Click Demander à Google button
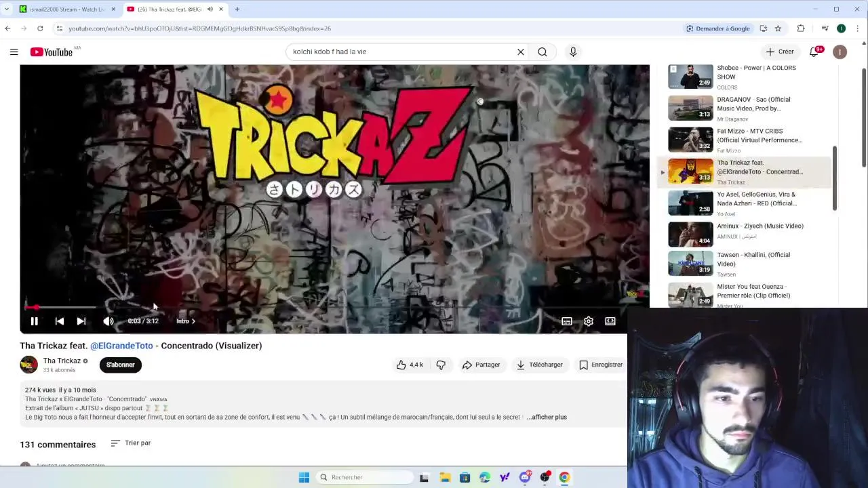The image size is (868, 488). pyautogui.click(x=718, y=28)
